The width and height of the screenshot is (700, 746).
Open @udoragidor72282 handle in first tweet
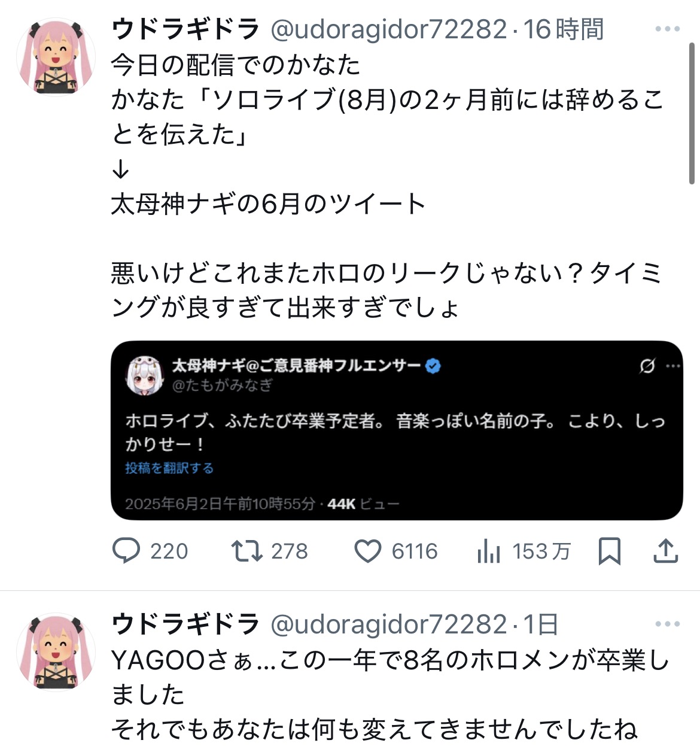pyautogui.click(x=389, y=29)
